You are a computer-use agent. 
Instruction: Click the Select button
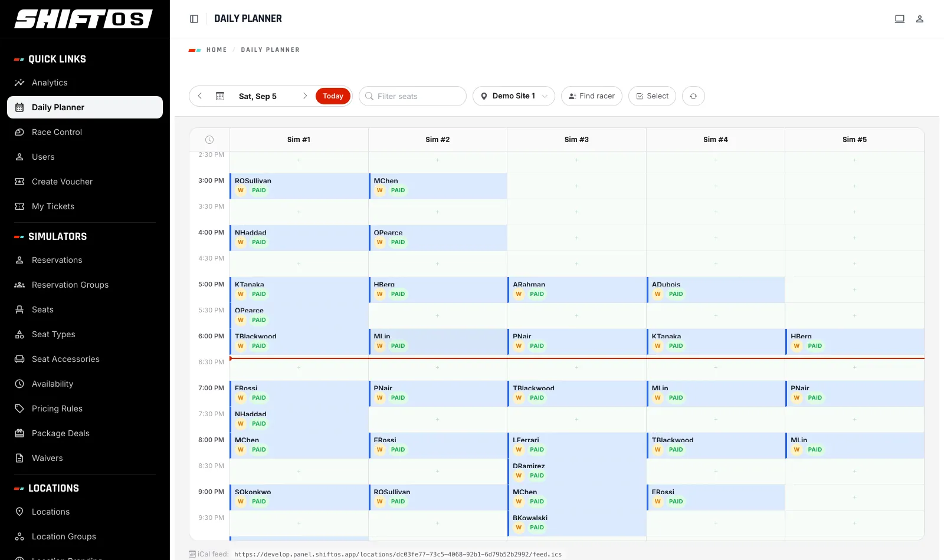coord(652,96)
